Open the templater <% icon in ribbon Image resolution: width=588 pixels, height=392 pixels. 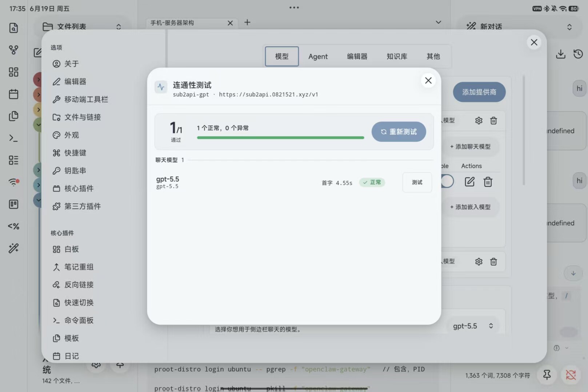click(13, 226)
